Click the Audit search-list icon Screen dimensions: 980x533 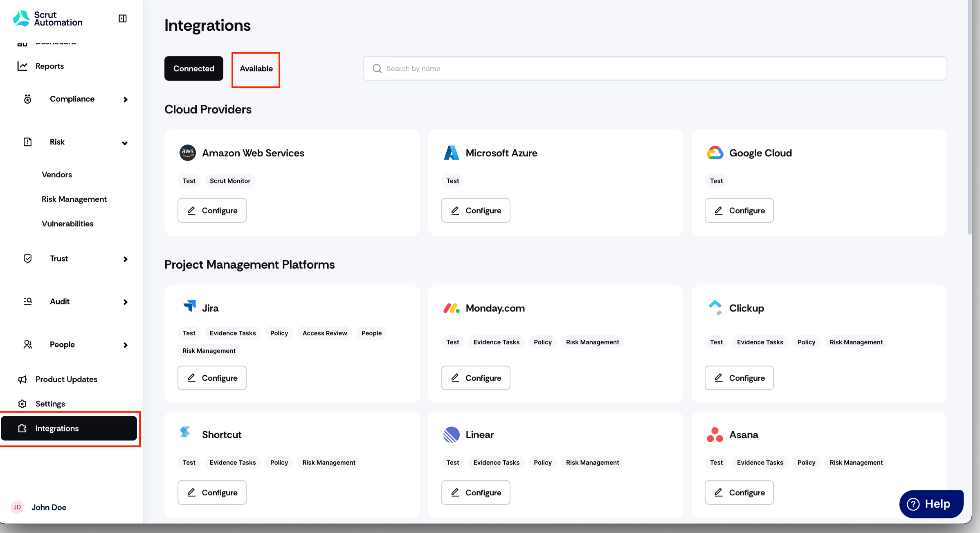(27, 301)
